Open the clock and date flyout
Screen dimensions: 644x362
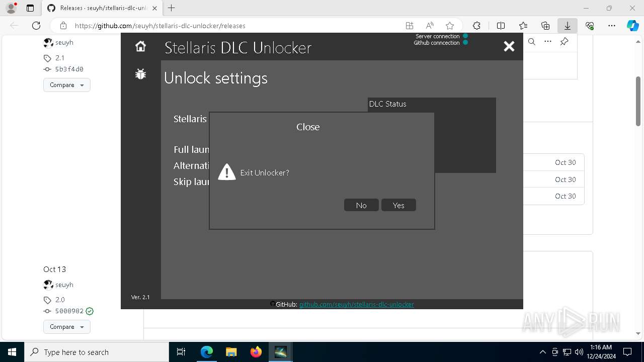(x=601, y=352)
